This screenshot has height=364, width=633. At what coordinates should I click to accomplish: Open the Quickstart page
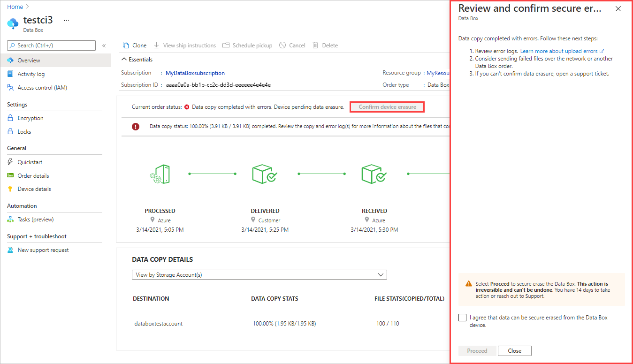30,162
